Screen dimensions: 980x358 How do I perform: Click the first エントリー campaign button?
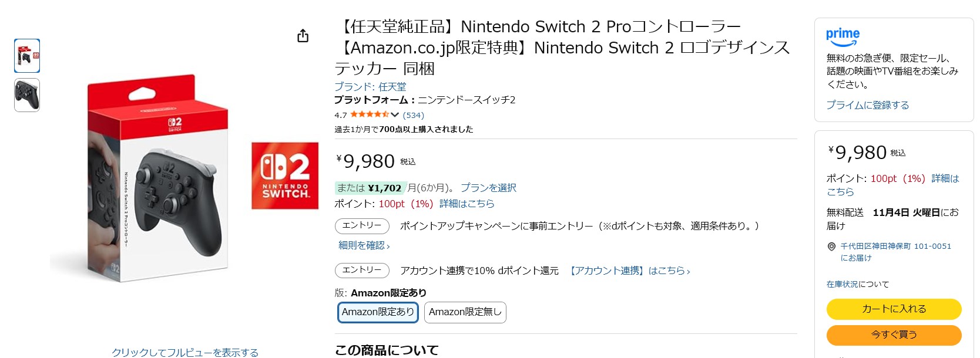tap(362, 225)
